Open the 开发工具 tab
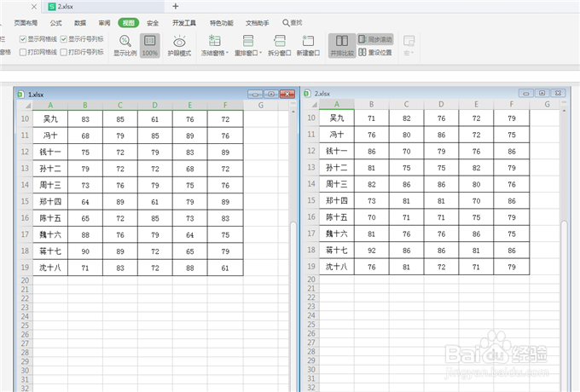This screenshot has width=580, height=392. coord(184,23)
